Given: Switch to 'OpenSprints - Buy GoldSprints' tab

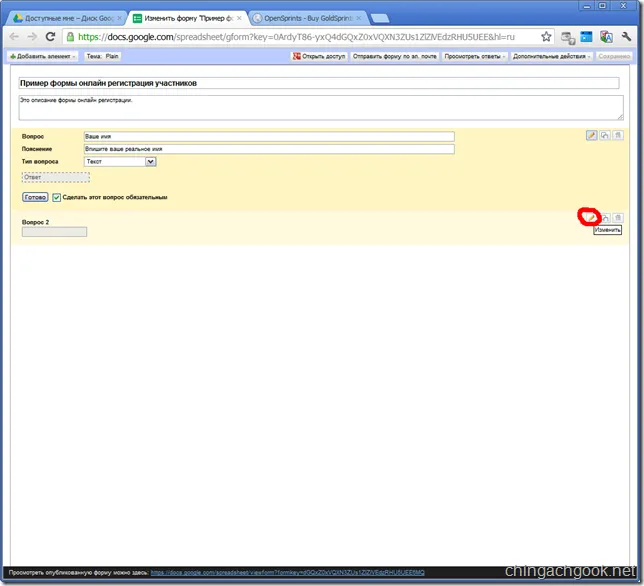Looking at the screenshot, I should pos(307,18).
